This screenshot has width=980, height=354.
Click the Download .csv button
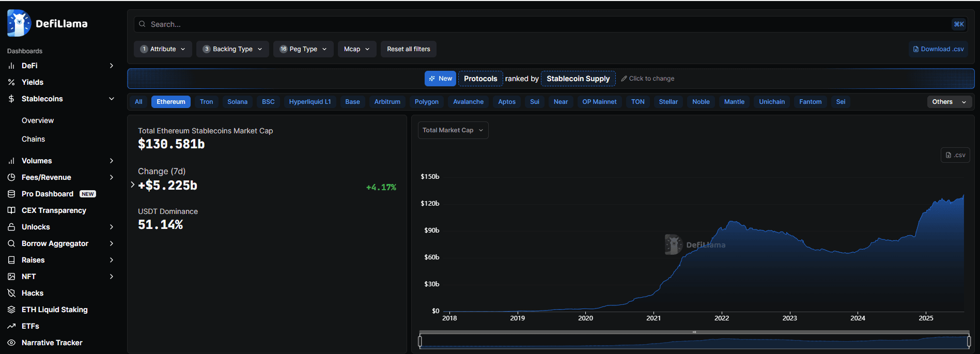point(938,49)
